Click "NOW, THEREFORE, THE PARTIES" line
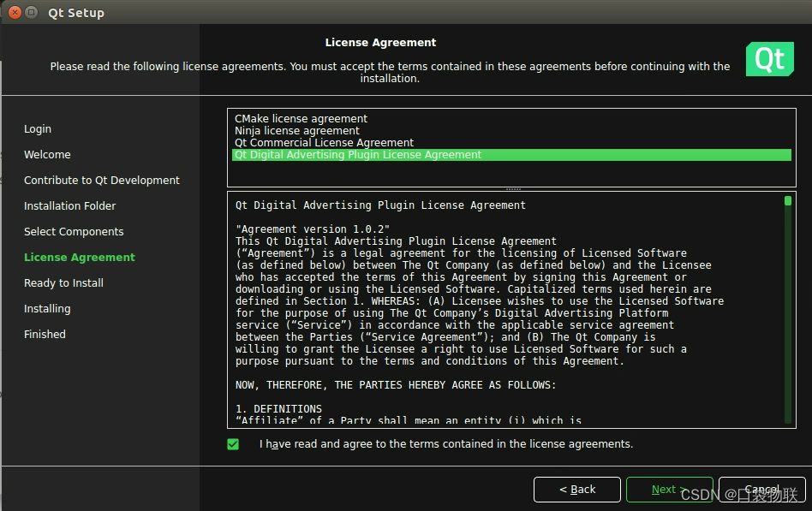Screen dimensions: 812x511 (x=395, y=385)
